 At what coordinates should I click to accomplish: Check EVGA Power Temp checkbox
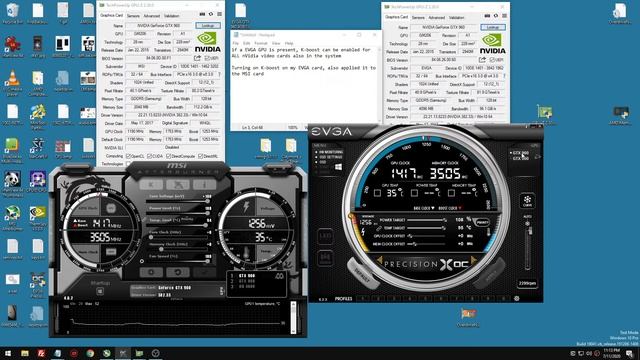click(414, 193)
